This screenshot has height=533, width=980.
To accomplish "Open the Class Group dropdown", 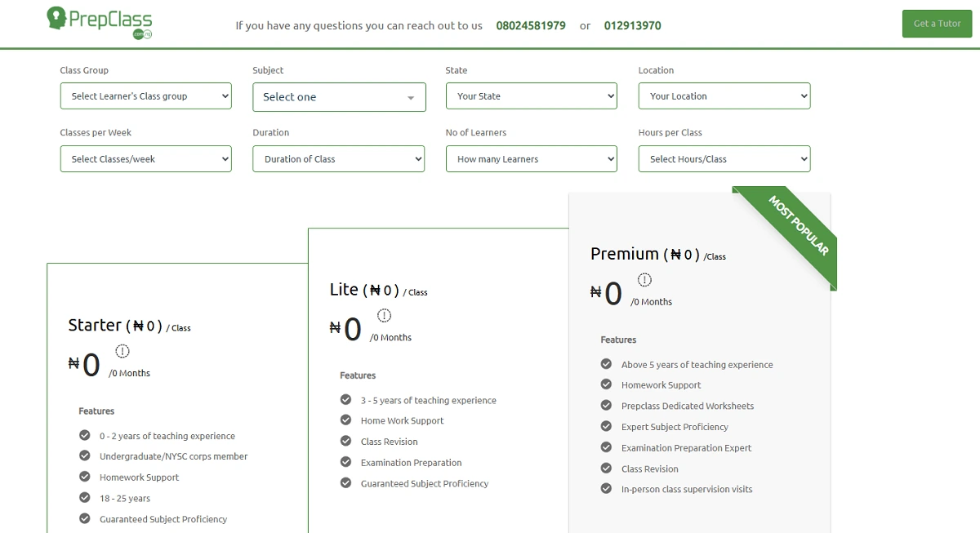I will point(145,96).
